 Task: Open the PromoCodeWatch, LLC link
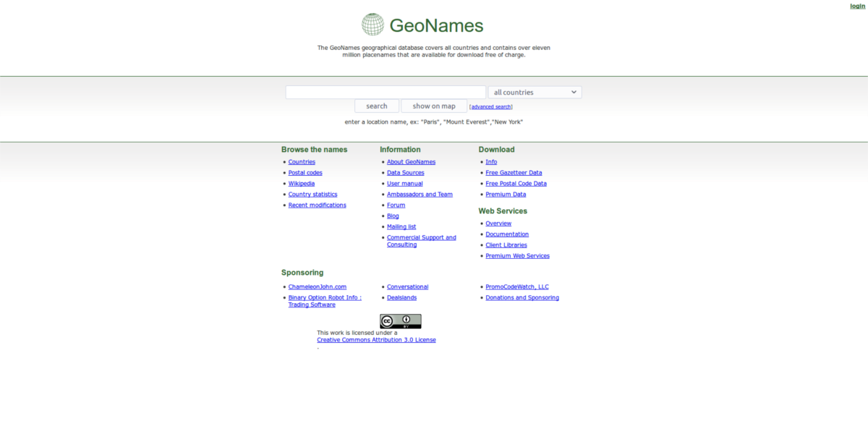click(517, 287)
